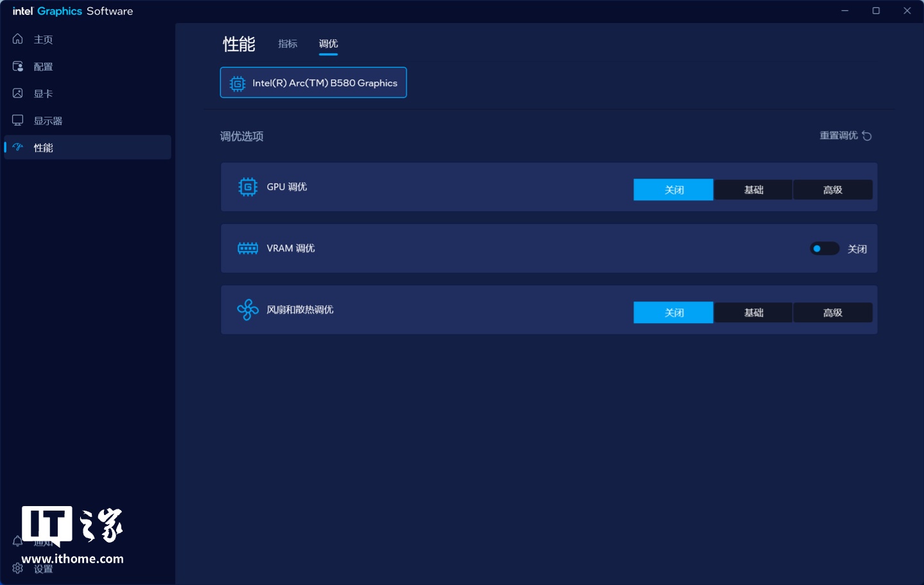924x585 pixels.
Task: Enable the VRAM 调优 toggle switch
Action: (824, 249)
